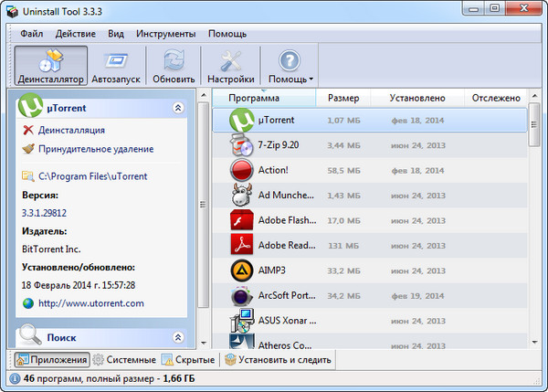This screenshot has width=548, height=392.
Task: Collapse the Поиск panel chevron
Action: [x=177, y=338]
